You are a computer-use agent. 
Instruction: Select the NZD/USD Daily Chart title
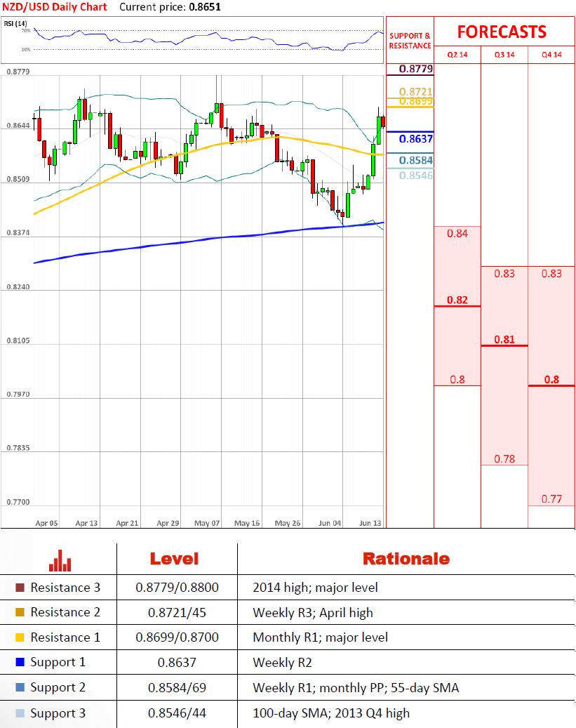(x=55, y=7)
